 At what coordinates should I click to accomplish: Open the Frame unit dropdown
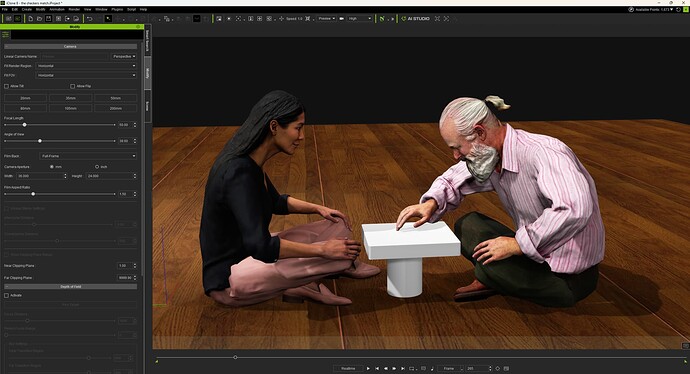pos(450,368)
